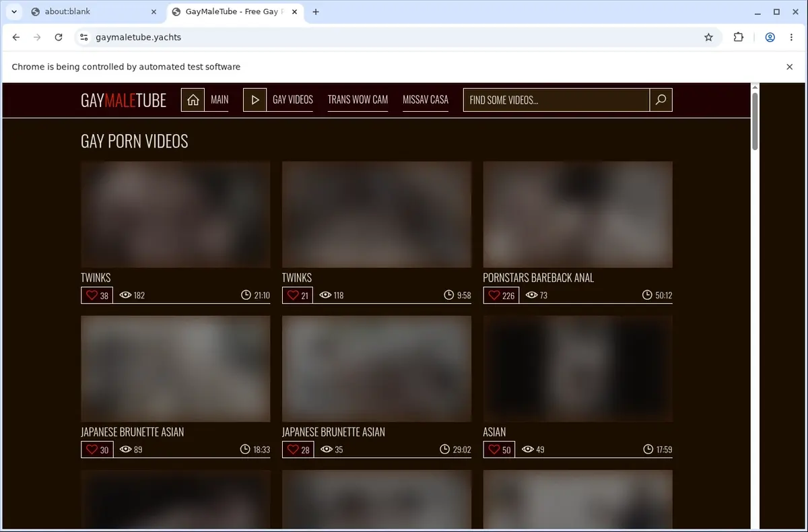Click the play triangle icon in header

click(x=255, y=100)
